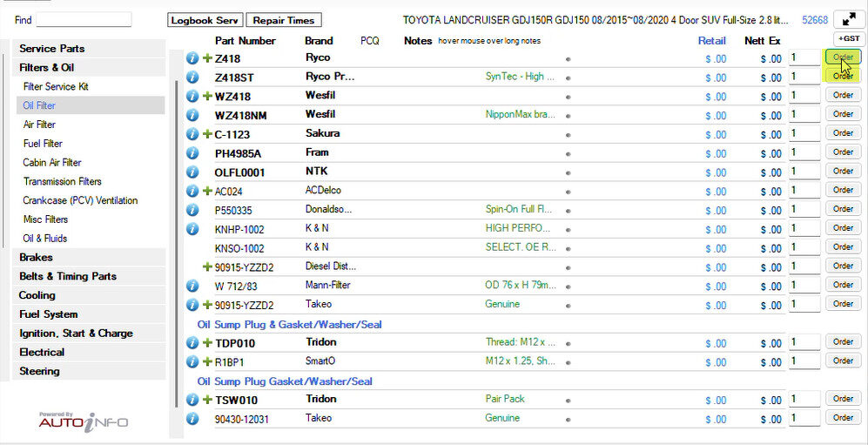Click info icon for TDP010 Tridon
The width and height of the screenshot is (868, 445).
pos(192,343)
